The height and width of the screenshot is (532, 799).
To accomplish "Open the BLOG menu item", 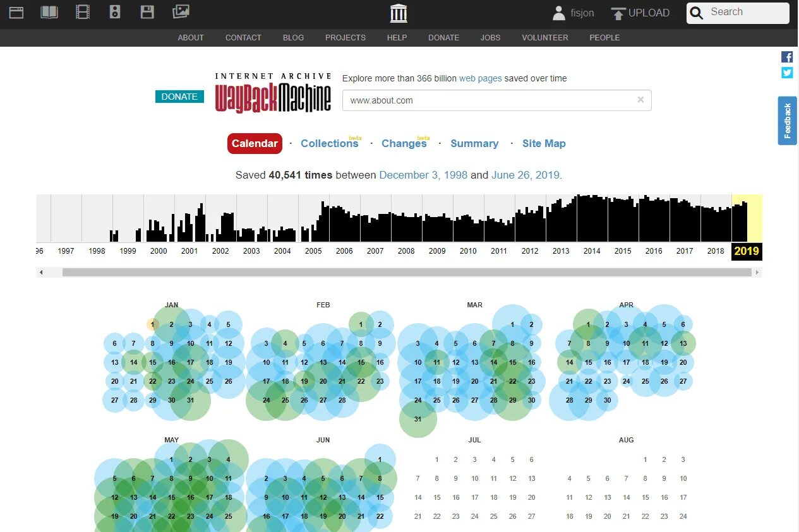I will coord(293,37).
